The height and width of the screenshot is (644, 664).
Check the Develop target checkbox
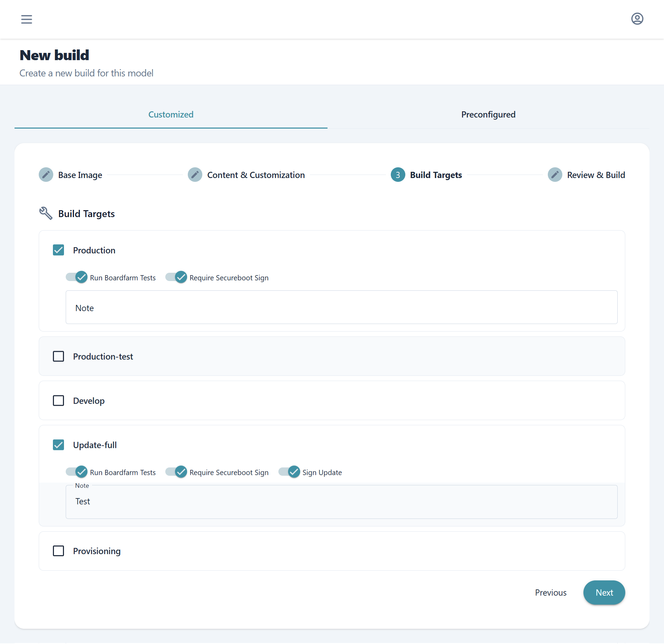pyautogui.click(x=58, y=400)
